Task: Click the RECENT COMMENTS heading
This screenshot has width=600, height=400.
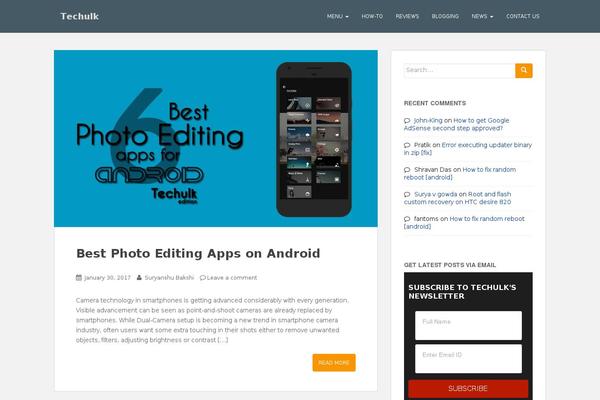Action: (435, 103)
